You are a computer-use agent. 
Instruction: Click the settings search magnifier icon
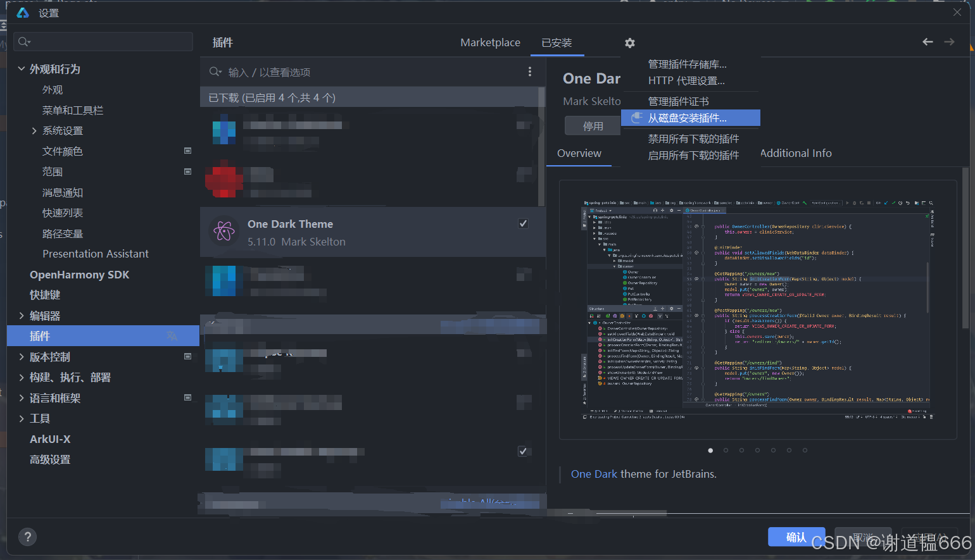coord(24,42)
